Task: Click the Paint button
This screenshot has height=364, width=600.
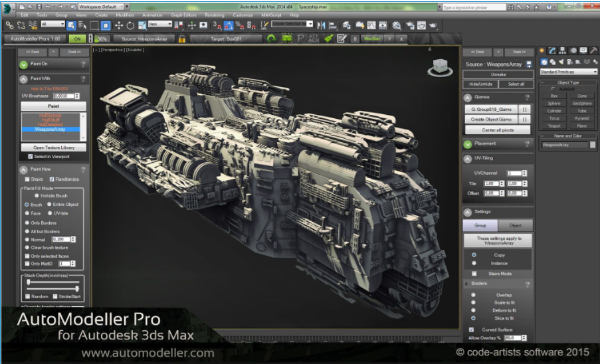Action: [54, 106]
